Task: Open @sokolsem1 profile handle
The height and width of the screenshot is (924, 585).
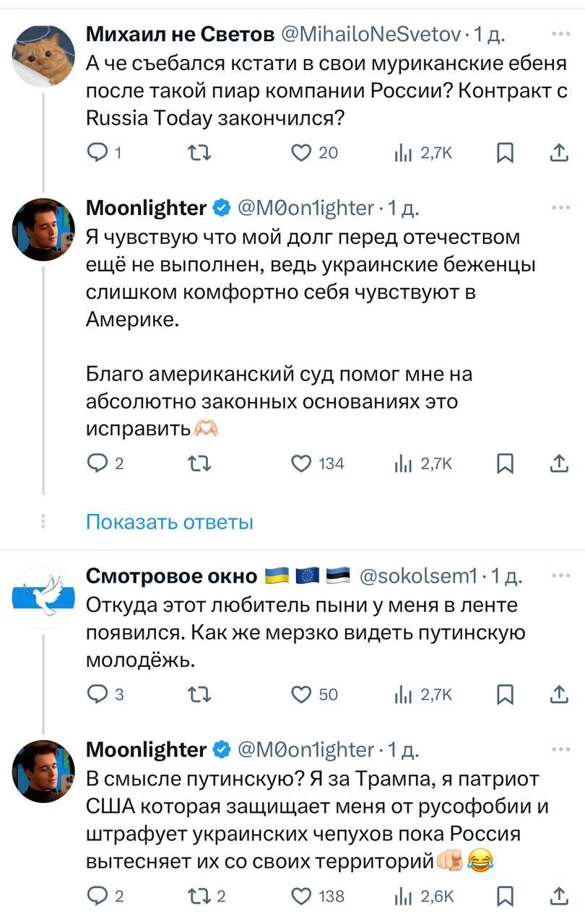Action: [x=418, y=575]
